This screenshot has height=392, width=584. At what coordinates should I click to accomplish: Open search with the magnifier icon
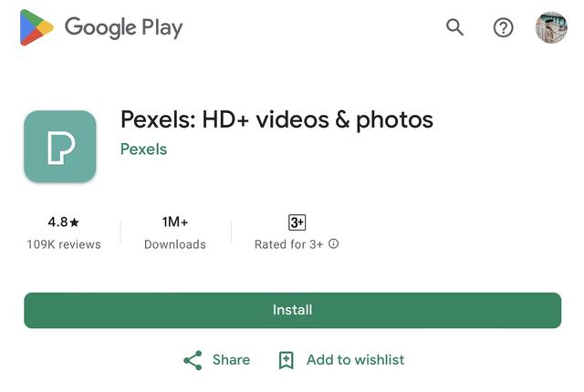454,27
